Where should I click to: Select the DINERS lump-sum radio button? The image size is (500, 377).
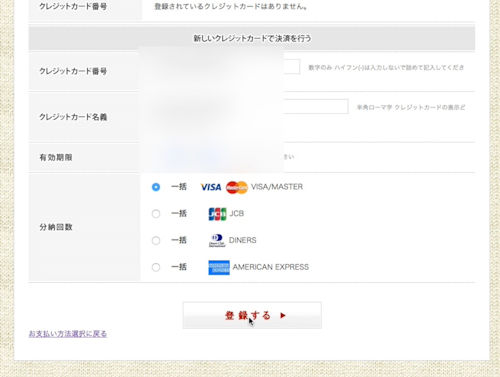coord(156,240)
